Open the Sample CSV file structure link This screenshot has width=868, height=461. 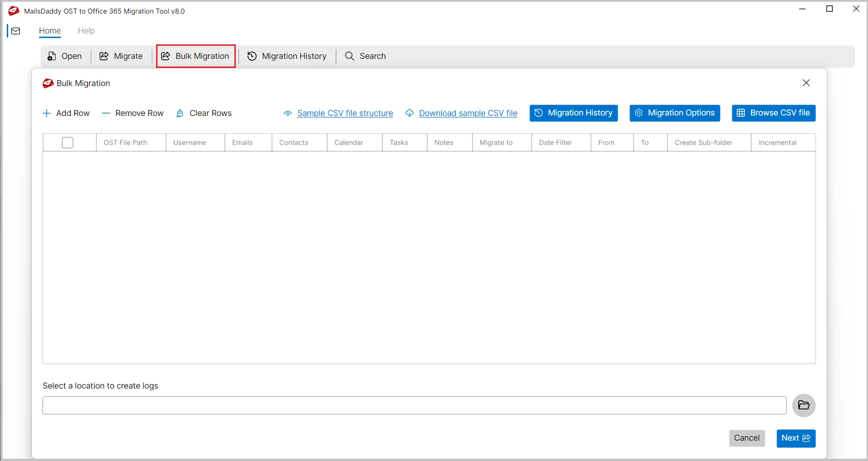click(x=345, y=113)
